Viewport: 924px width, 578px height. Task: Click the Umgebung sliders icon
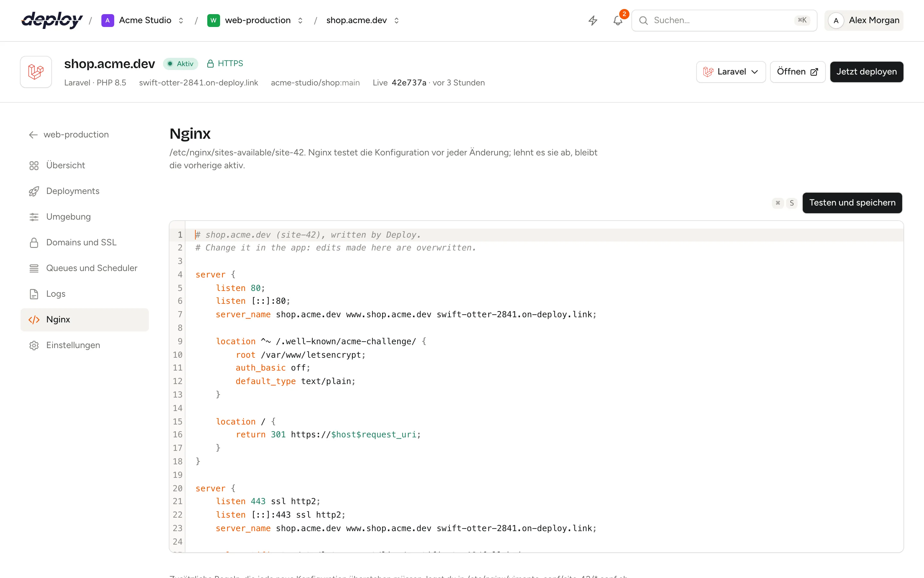34,217
